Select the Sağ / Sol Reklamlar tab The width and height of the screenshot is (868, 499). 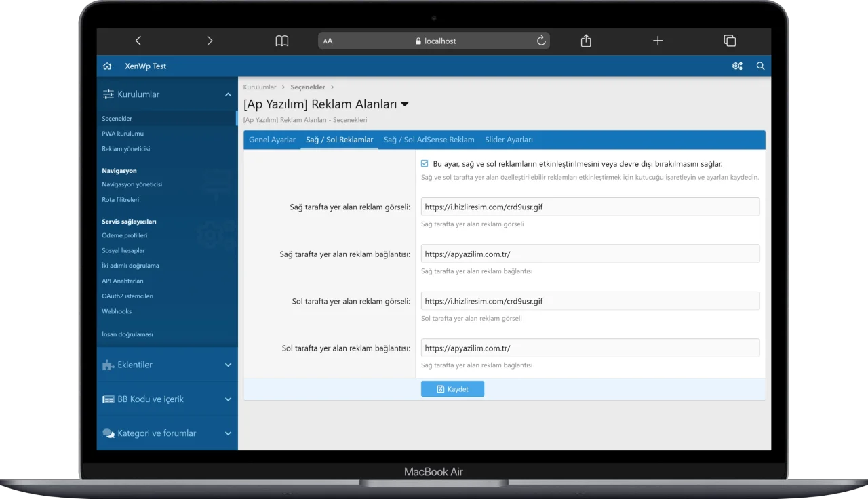(340, 140)
